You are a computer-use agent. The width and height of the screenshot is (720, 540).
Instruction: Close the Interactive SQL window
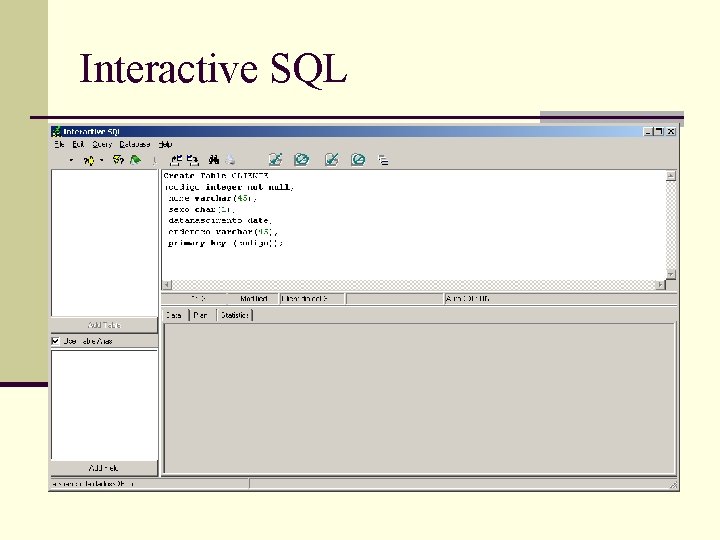point(671,132)
